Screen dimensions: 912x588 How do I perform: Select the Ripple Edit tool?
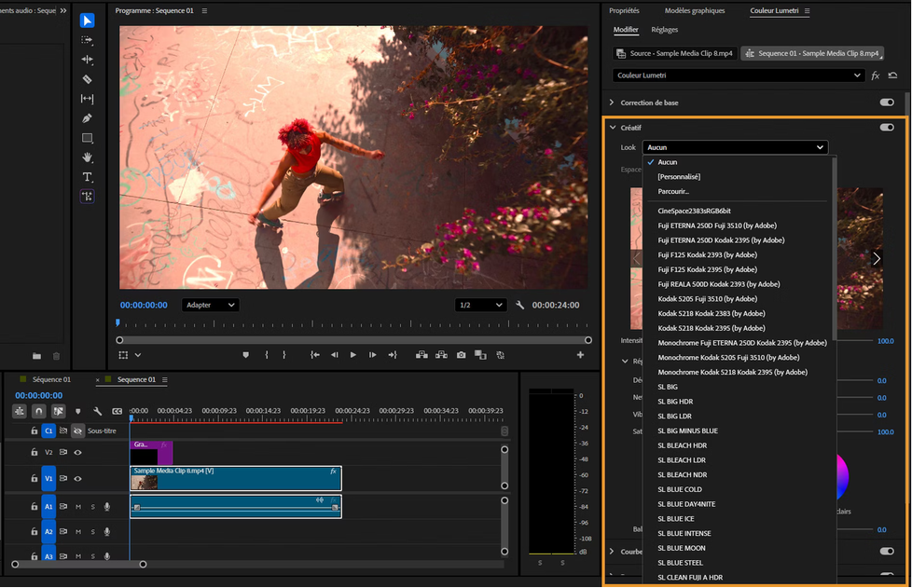point(88,60)
